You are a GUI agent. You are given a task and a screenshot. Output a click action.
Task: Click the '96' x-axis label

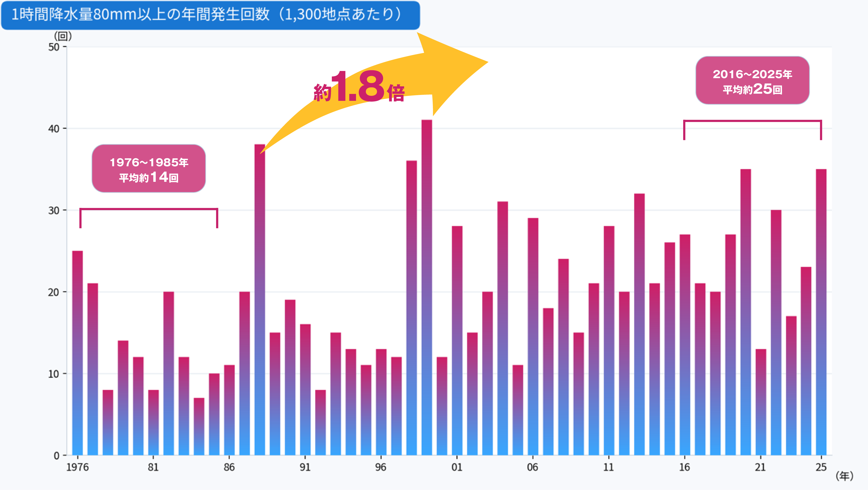(x=381, y=467)
